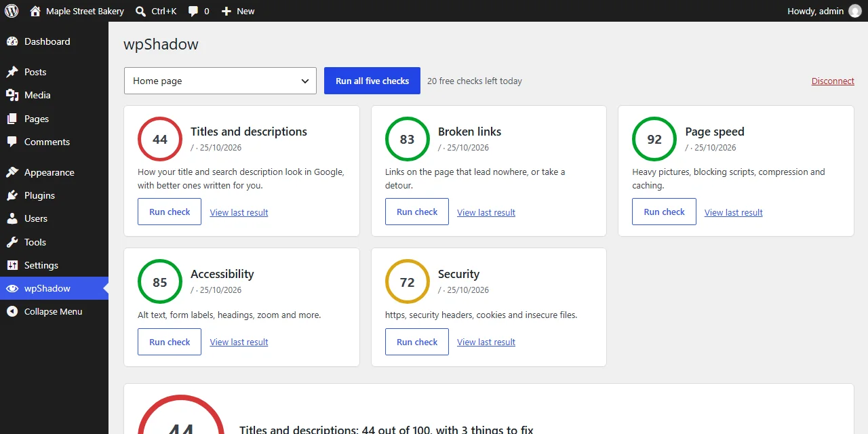This screenshot has height=434, width=868.
Task: Click the Disconnect link
Action: (833, 81)
